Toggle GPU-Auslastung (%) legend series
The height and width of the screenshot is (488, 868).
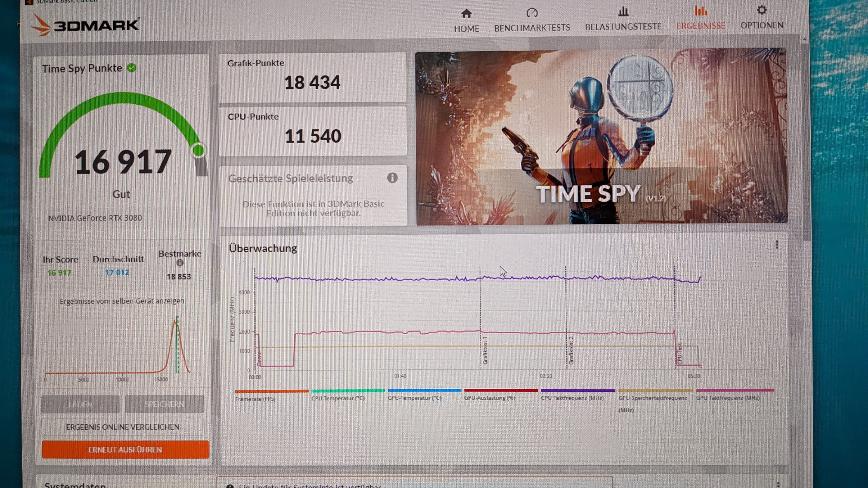pyautogui.click(x=489, y=398)
